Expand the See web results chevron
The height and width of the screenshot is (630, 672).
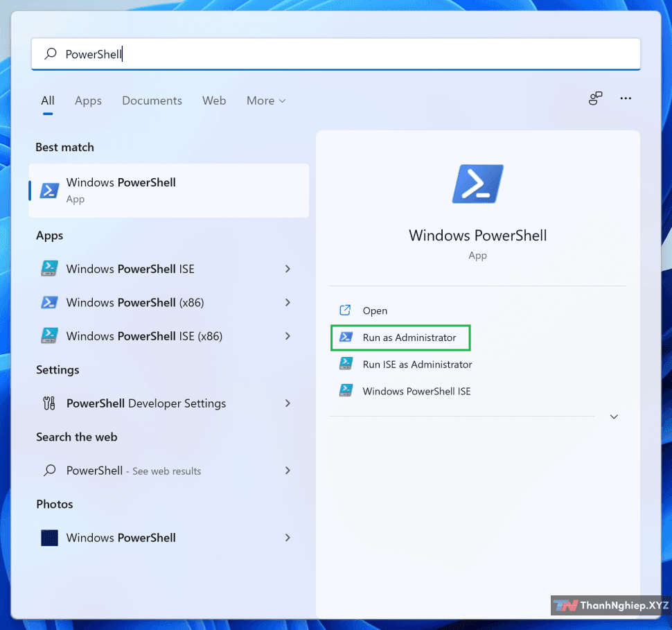click(x=288, y=471)
